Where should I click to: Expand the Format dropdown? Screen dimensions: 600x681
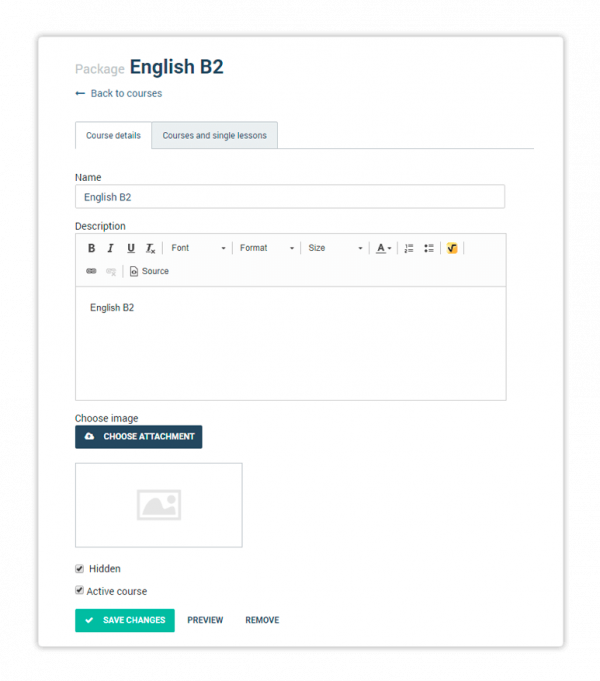(266, 248)
